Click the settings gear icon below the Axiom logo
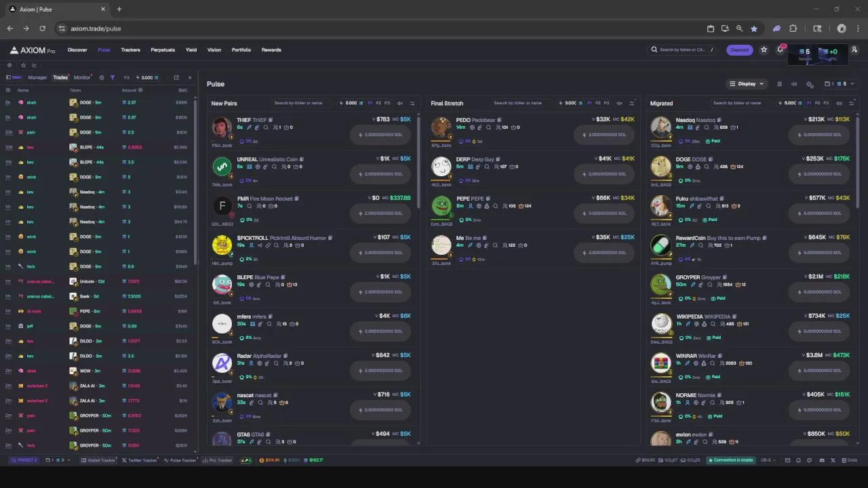The image size is (868, 488). tap(9, 65)
